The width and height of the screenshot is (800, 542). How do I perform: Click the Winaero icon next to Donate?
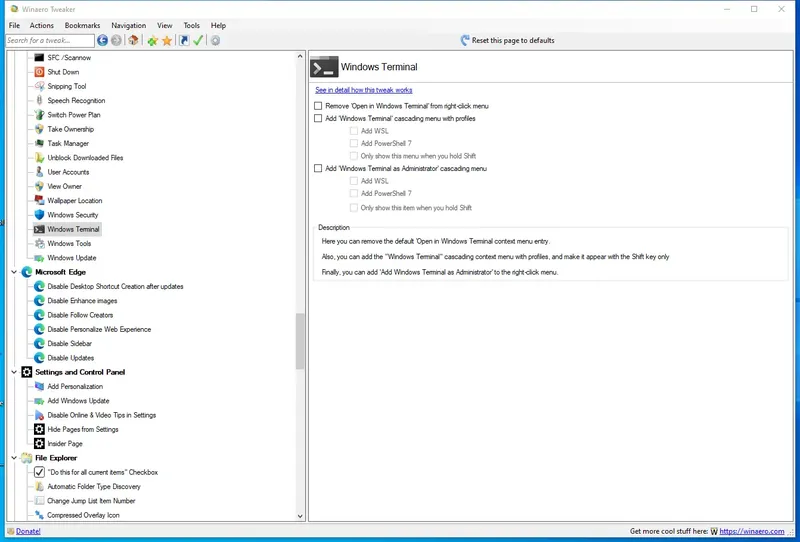pyautogui.click(x=11, y=531)
